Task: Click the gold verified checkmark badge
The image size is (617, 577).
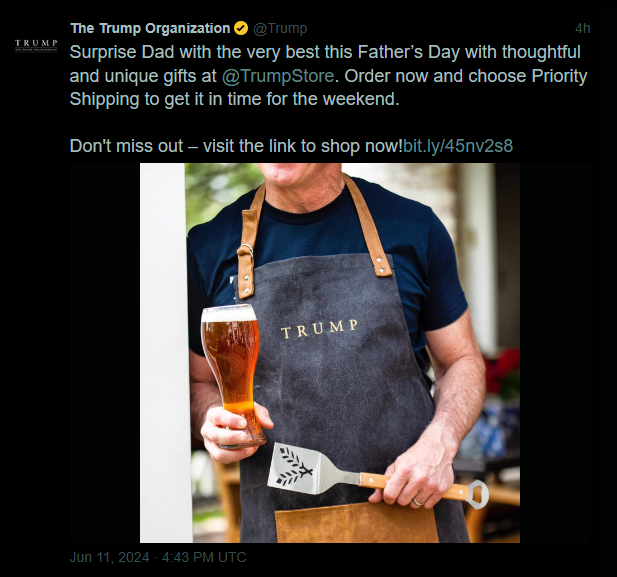Action: [241, 28]
